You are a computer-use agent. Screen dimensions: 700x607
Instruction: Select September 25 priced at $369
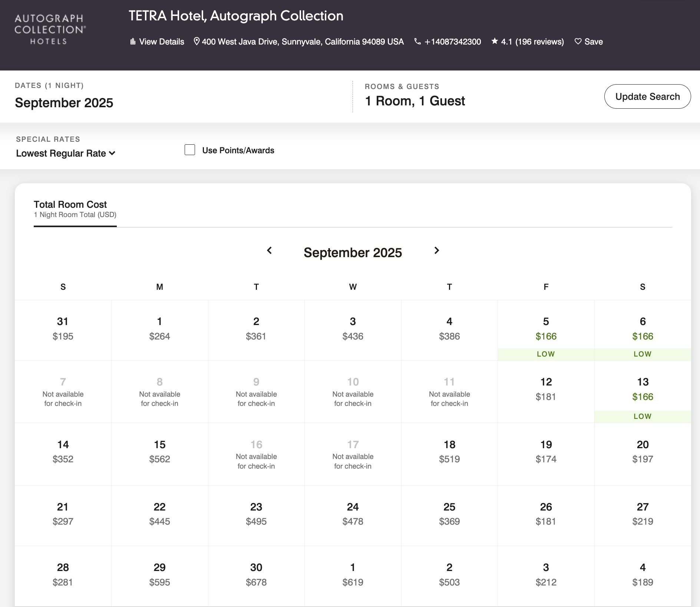coord(449,516)
